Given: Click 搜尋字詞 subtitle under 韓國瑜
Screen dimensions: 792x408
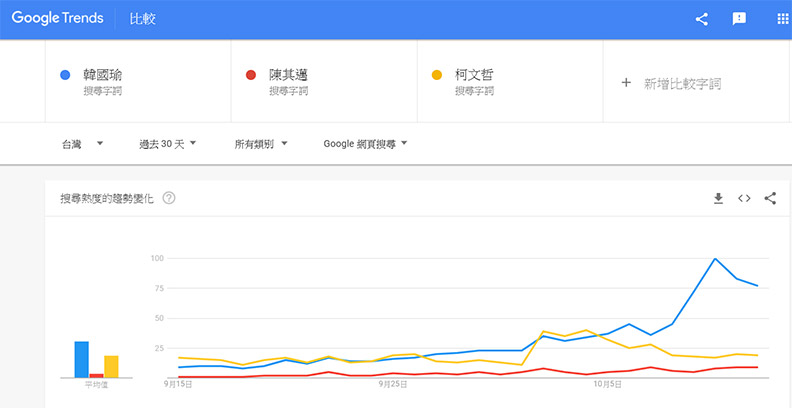Looking at the screenshot, I should click(103, 91).
